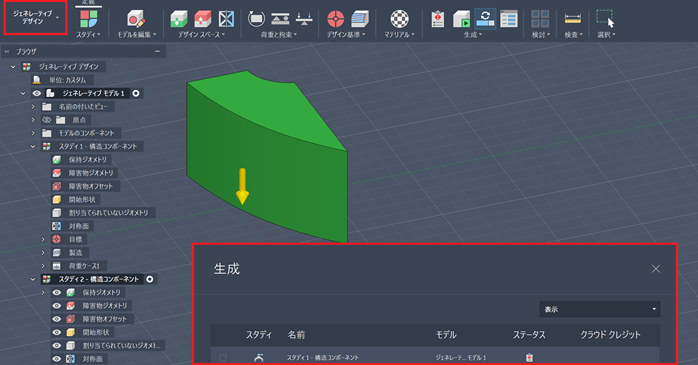
Task: Click the structural loads icon
Action: pos(280,19)
